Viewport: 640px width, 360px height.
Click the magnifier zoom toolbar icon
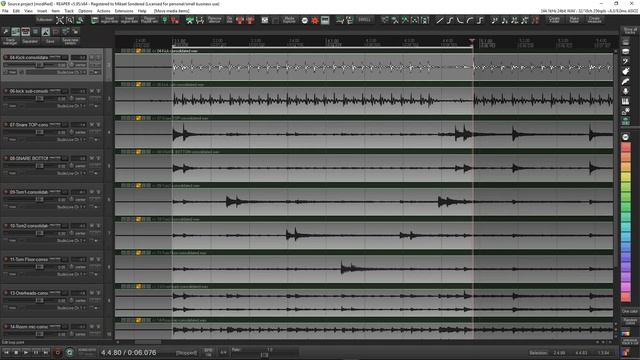point(70,20)
